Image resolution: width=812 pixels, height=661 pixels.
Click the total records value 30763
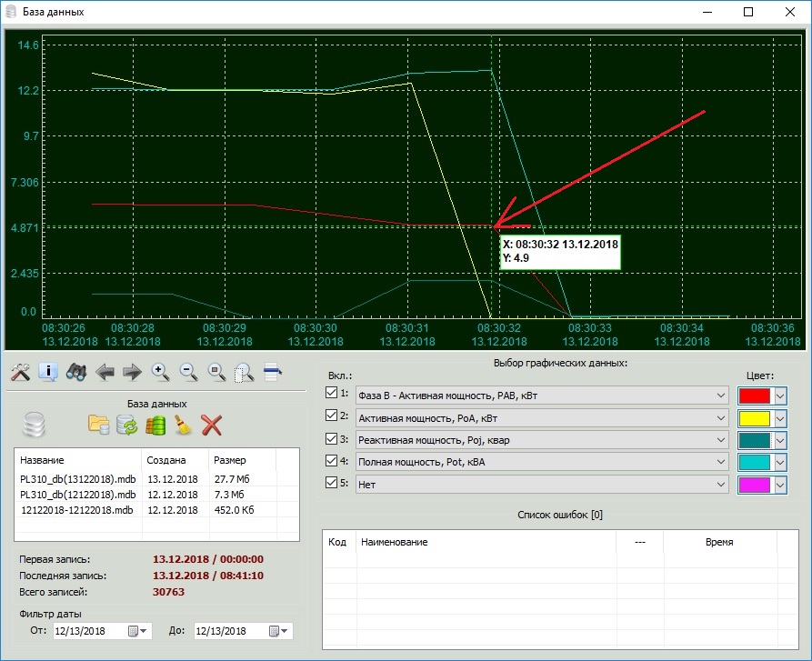168,592
